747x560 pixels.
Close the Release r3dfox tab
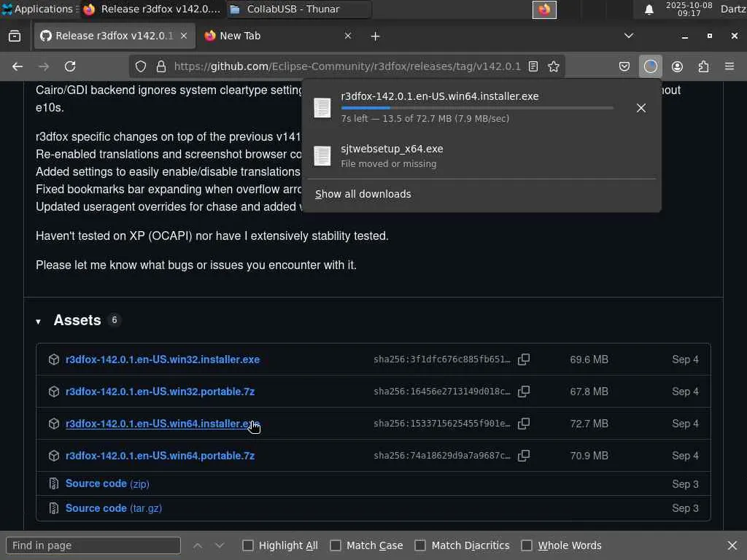click(183, 36)
